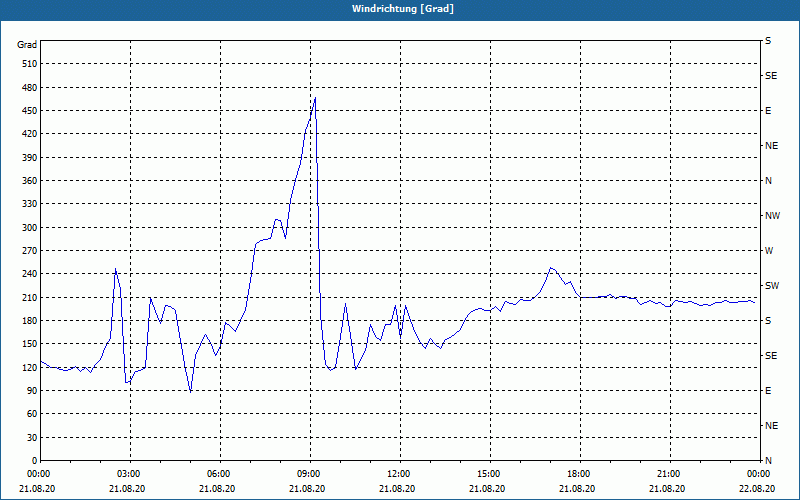800x500 pixels.
Task: Click the 03:00 time label
Action: tap(128, 474)
